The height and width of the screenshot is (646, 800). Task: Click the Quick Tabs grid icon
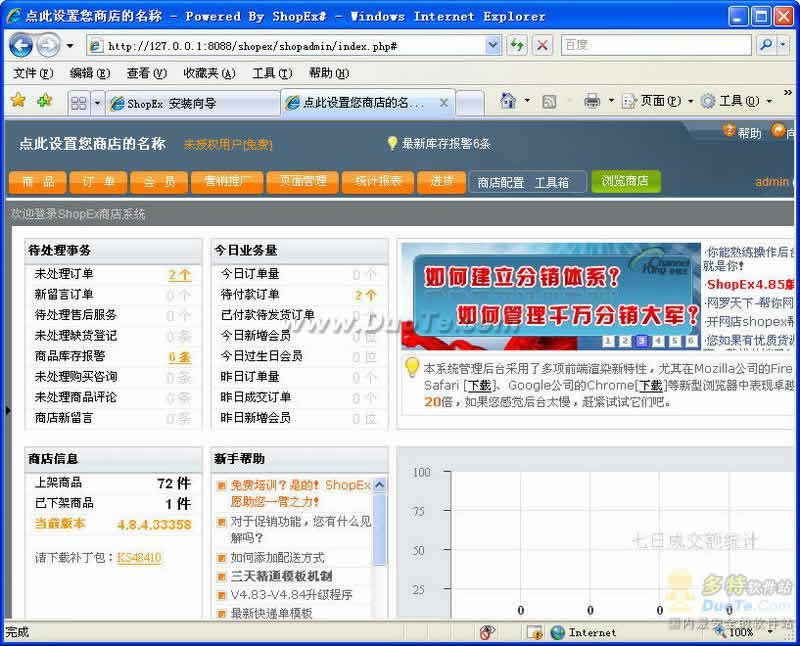79,104
